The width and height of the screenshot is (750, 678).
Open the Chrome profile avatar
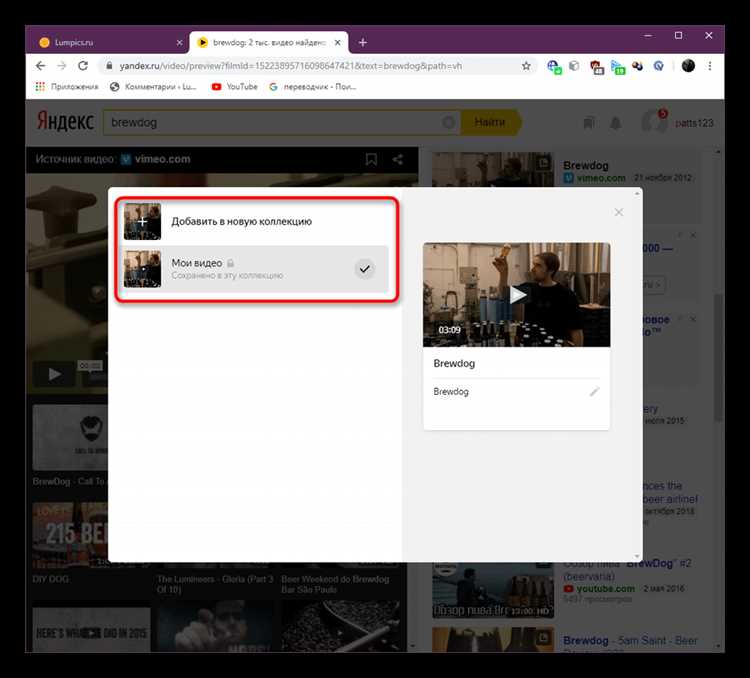[688, 66]
